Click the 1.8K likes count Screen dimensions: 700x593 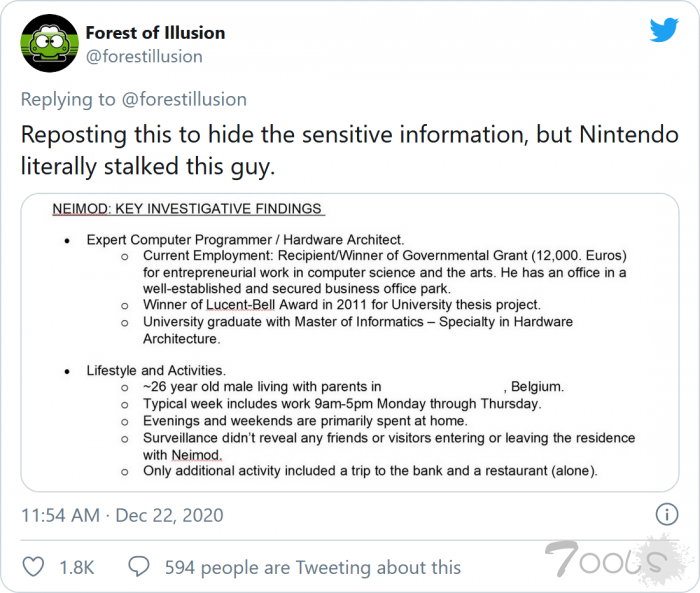pyautogui.click(x=76, y=567)
